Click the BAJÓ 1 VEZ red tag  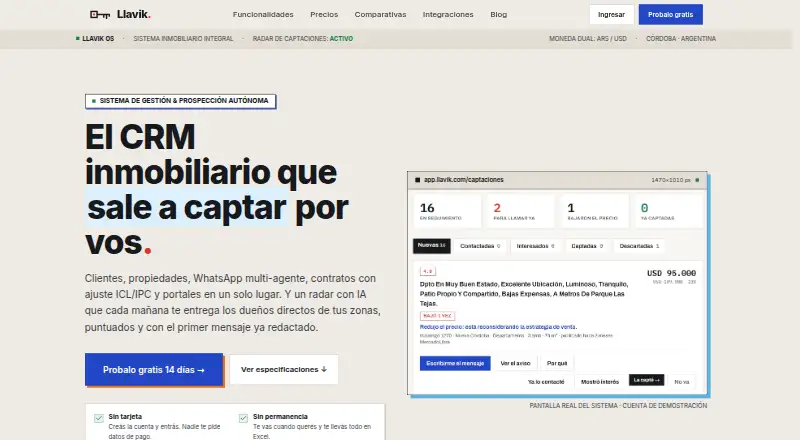coord(437,316)
